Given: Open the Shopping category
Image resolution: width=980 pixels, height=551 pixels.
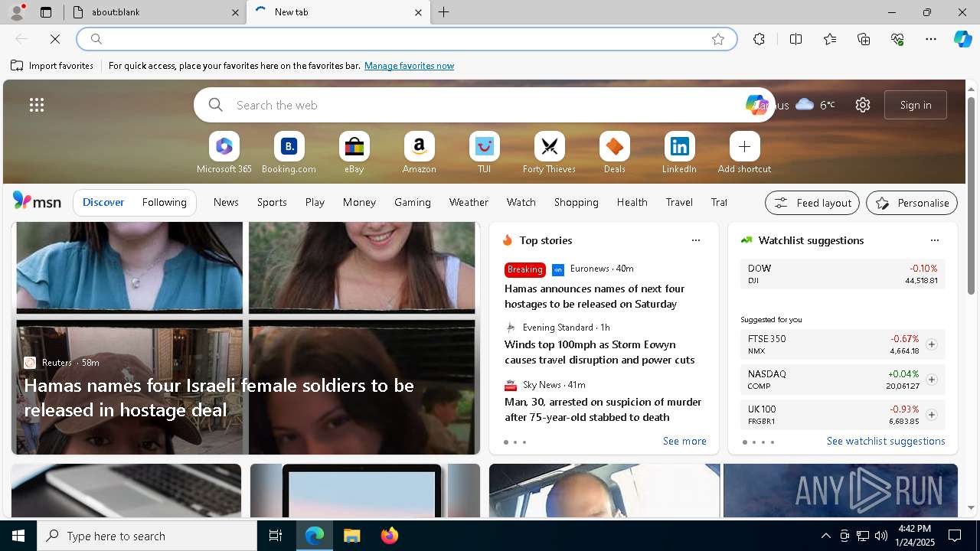Looking at the screenshot, I should [576, 202].
